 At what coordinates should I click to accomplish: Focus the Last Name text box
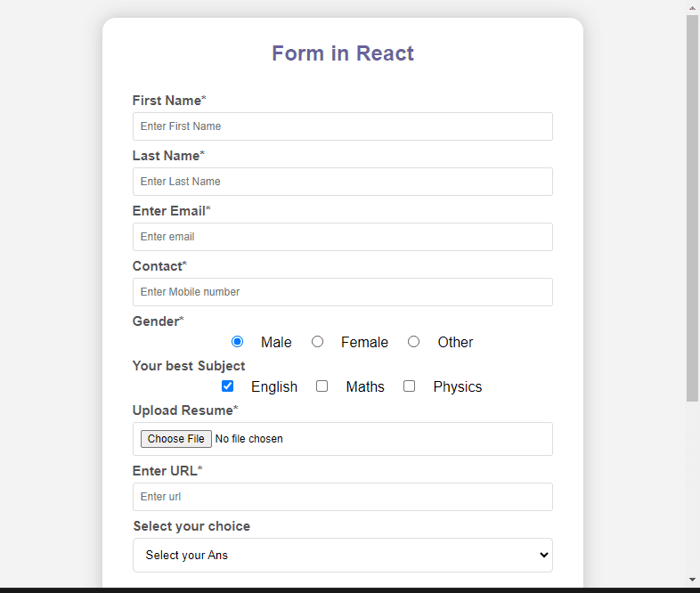coord(342,182)
